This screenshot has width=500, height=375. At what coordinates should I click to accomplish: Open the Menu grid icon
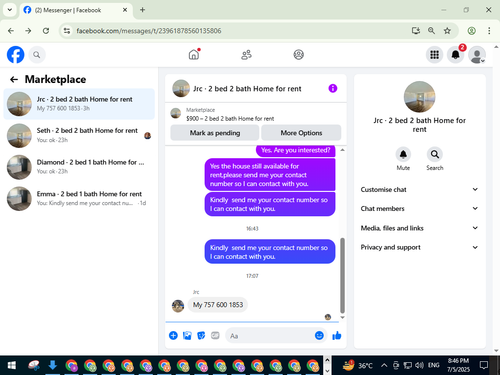click(x=434, y=55)
